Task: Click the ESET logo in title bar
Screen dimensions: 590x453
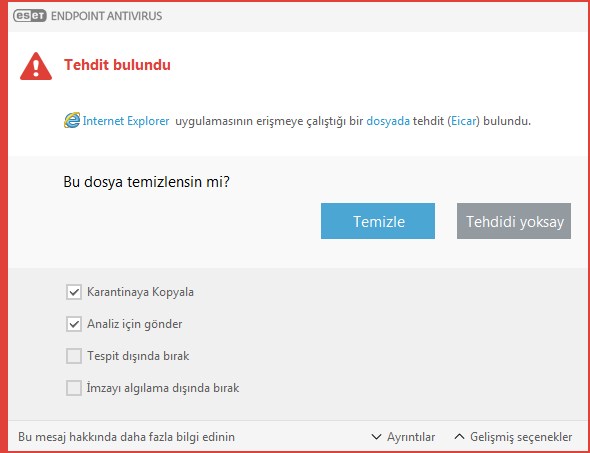Action: 30,16
